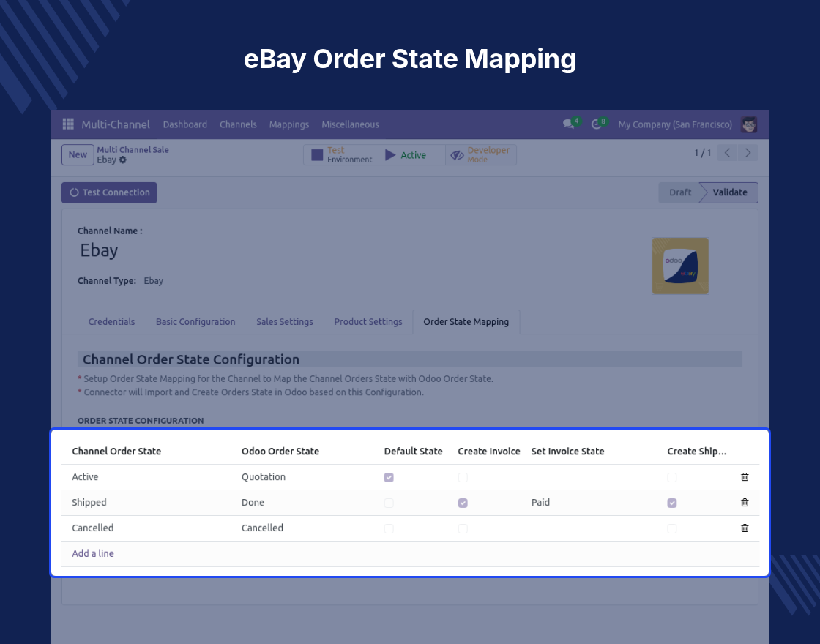Image resolution: width=820 pixels, height=644 pixels.
Task: Click the Shipped channel order state cell
Action: (89, 502)
